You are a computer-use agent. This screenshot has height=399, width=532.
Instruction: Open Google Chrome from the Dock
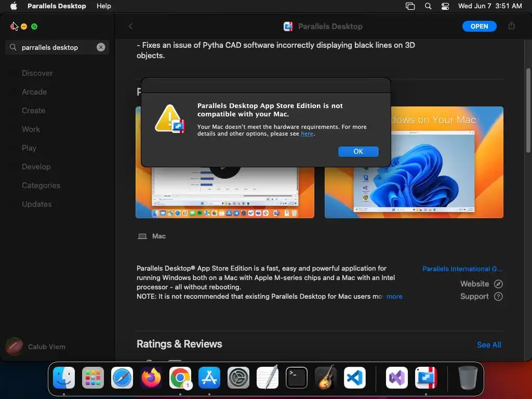(x=180, y=378)
